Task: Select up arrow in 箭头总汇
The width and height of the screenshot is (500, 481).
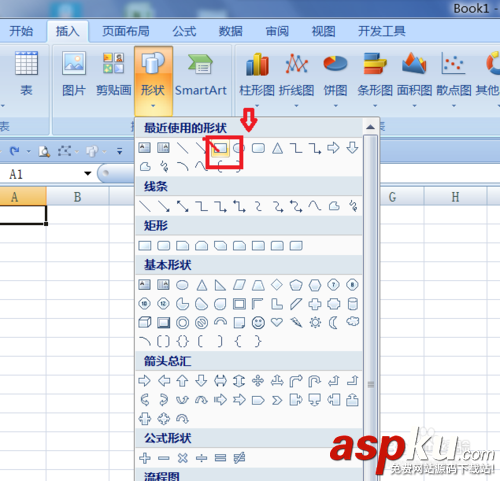Action: [182, 381]
